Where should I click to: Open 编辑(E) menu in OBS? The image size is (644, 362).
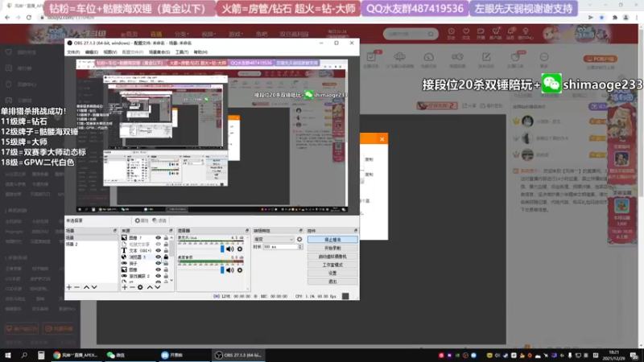tap(92, 52)
